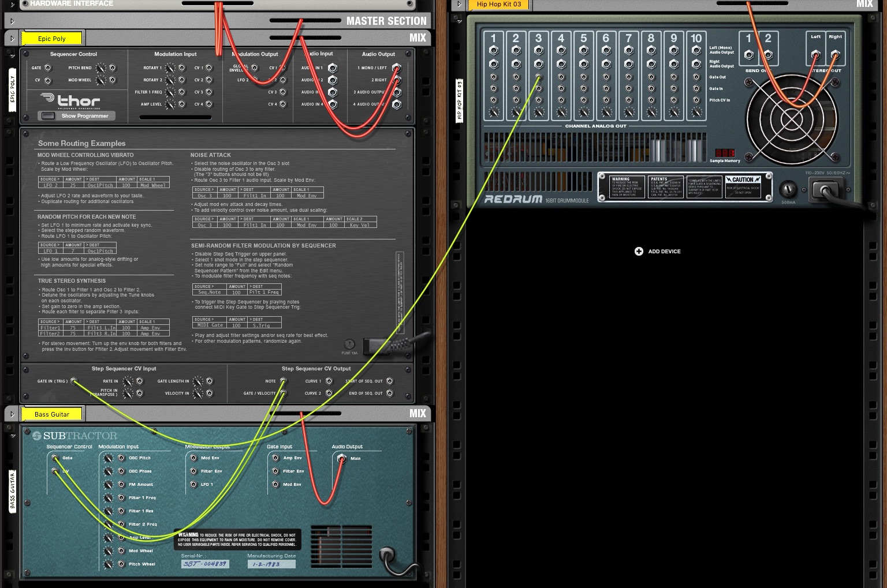Click Thor's Sequencer Control Gate jack
Viewport: 887px width, 588px height.
[48, 68]
